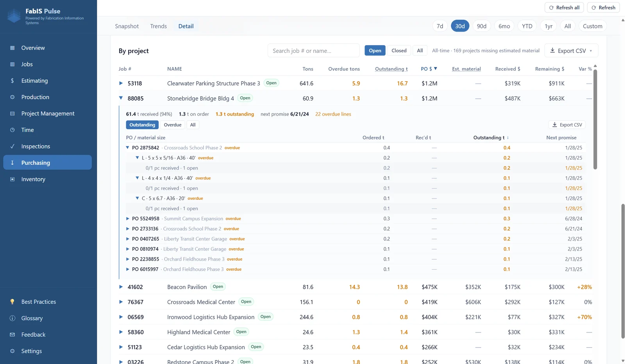Set time range to 6mo
The width and height of the screenshot is (625, 364).
(x=504, y=26)
